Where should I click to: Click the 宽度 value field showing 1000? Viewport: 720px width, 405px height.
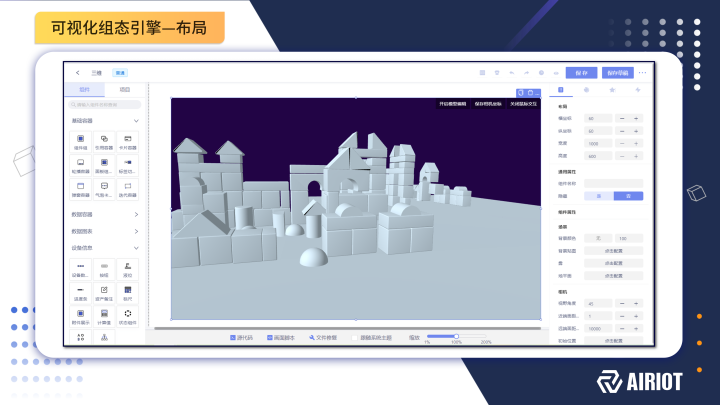(598, 143)
